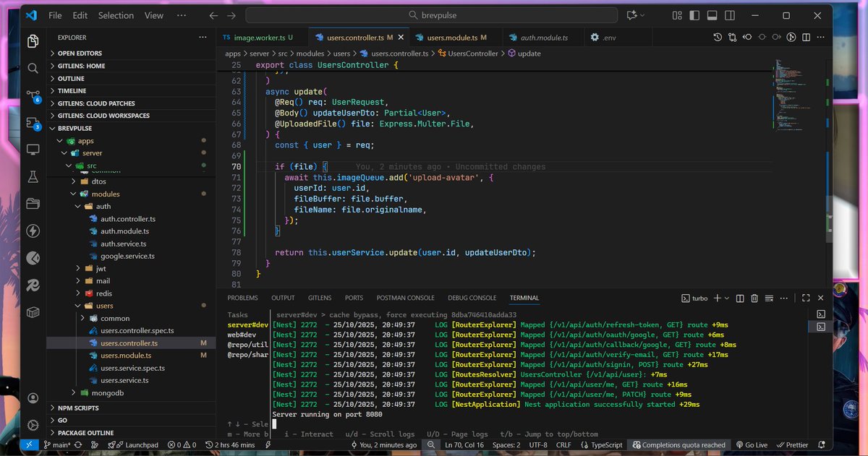Open the Source Control view in activity bar

[x=33, y=95]
